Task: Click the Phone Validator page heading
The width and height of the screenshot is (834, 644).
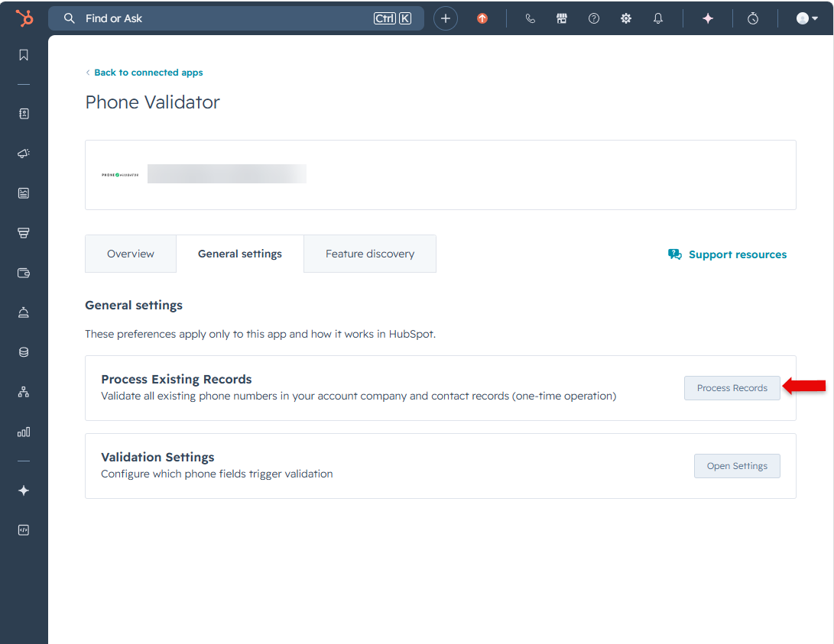Action: (x=152, y=102)
